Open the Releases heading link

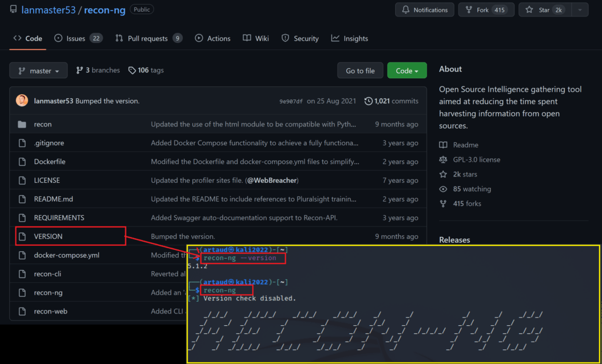coord(454,240)
